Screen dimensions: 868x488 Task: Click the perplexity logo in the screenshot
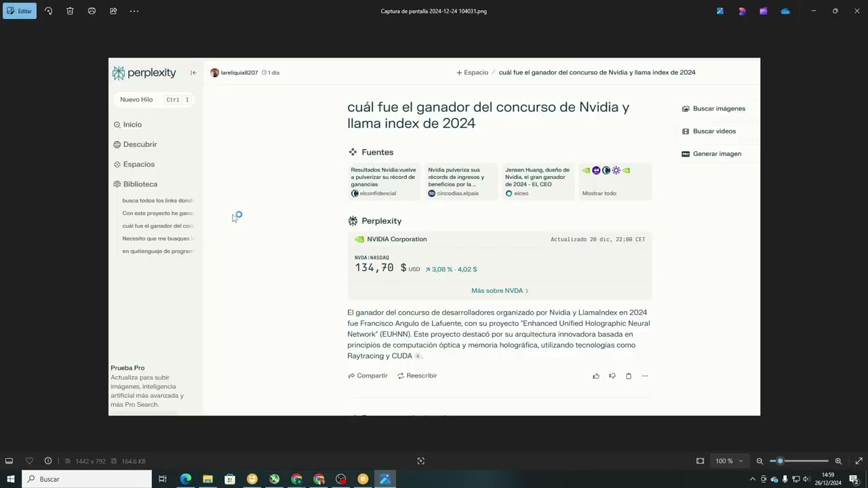pyautogui.click(x=144, y=73)
